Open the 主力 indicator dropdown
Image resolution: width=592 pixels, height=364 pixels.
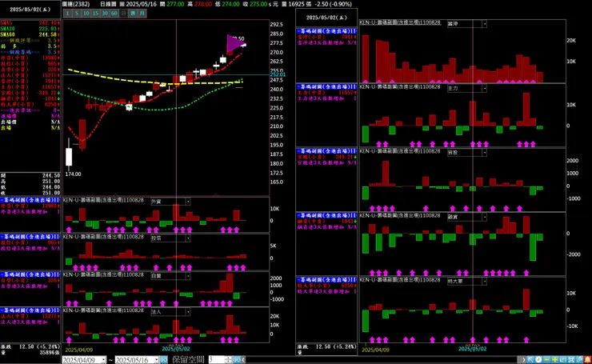tap(484, 88)
